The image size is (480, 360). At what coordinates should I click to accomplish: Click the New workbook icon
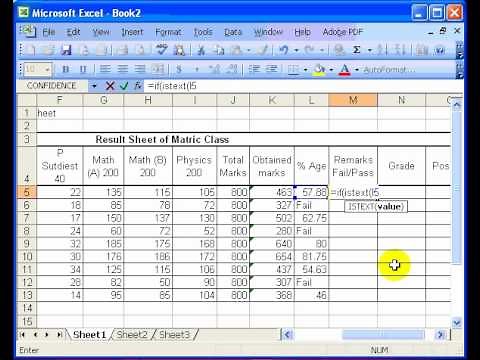tap(31, 50)
